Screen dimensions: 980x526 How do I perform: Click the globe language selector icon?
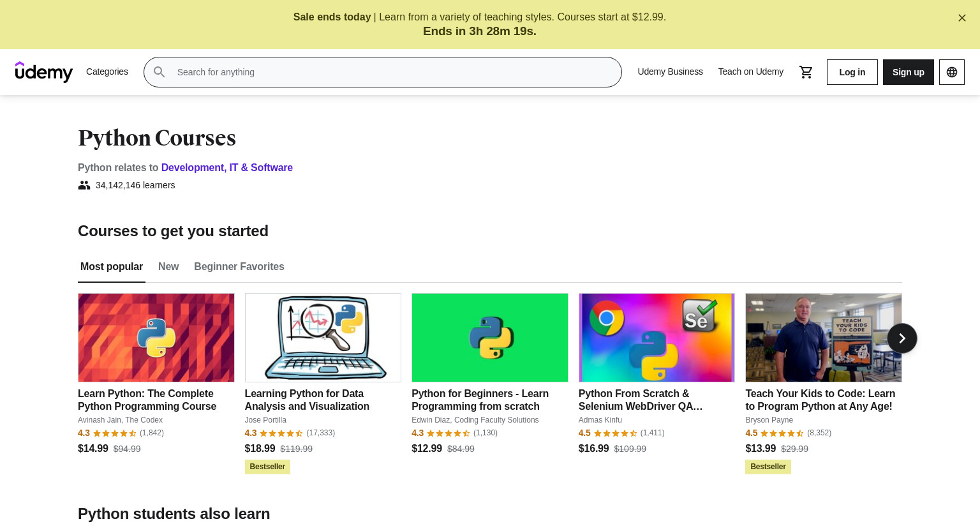click(951, 72)
